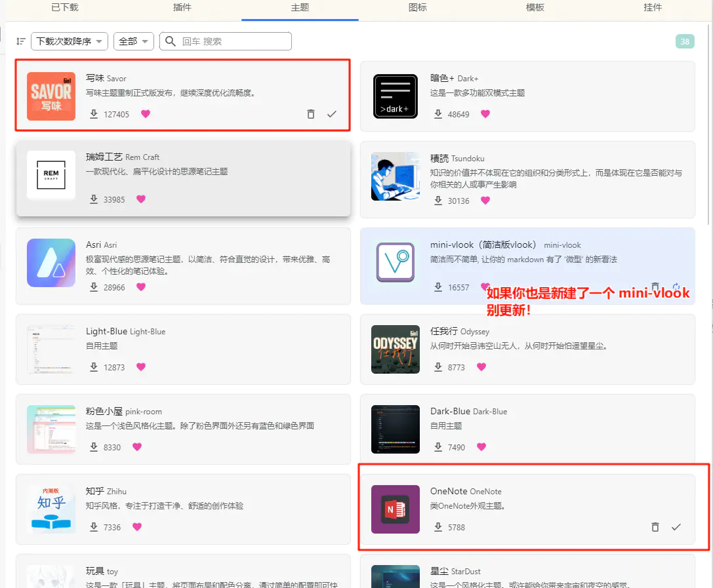713x588 pixels.
Task: Click the heart icon on Asri
Action: coord(141,287)
